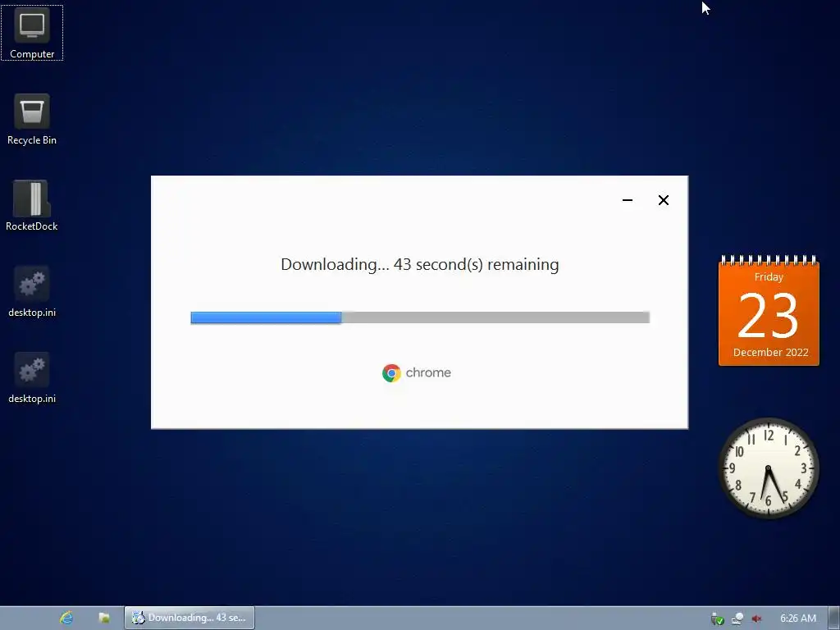Click the download progress bar
840x630 pixels.
(420, 317)
